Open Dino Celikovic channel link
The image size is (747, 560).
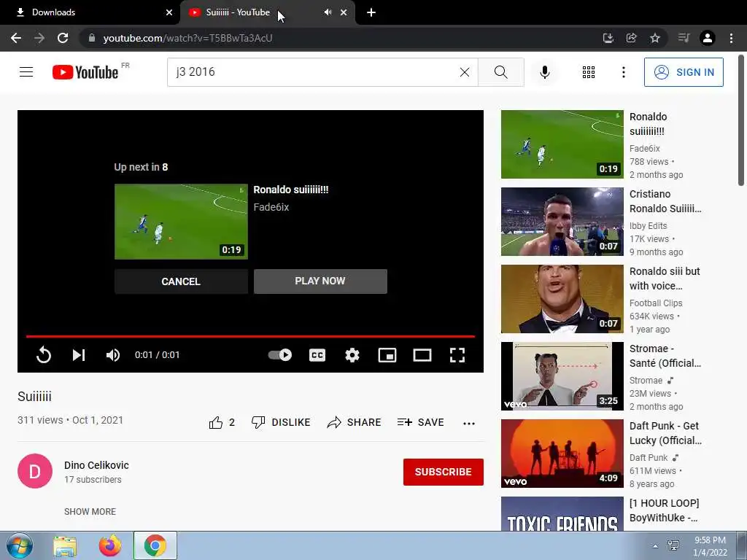(x=96, y=465)
